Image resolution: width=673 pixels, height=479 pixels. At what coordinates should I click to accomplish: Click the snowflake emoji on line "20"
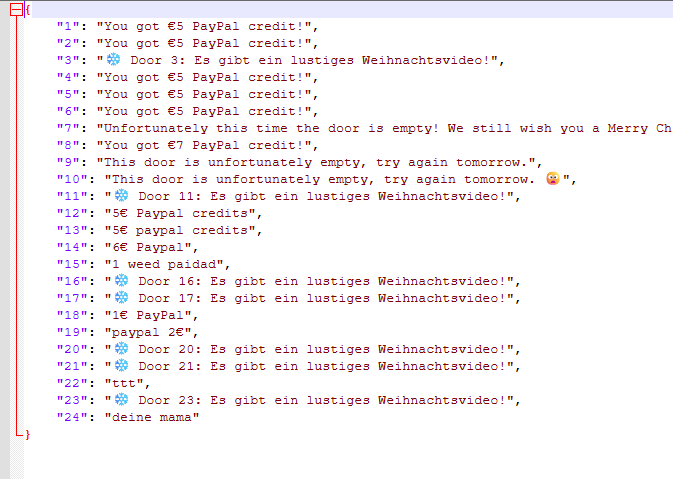[x=121, y=349]
